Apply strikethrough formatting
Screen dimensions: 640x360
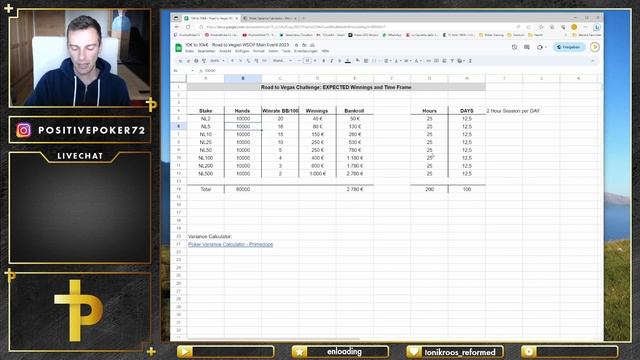[340, 61]
